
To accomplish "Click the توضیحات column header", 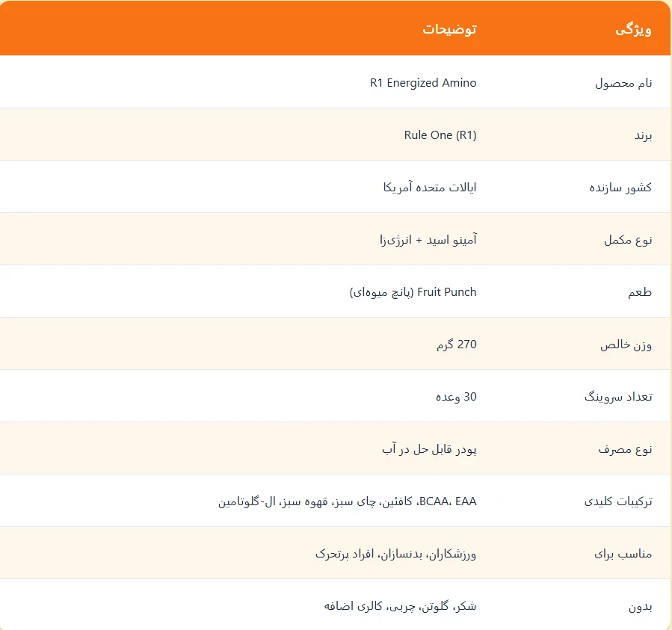I will [449, 29].
